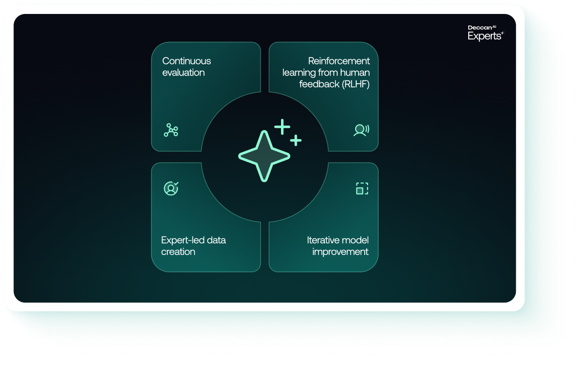The image size is (588, 369).
Task: Click the Experts wordmark in top-right corner
Action: tap(484, 37)
